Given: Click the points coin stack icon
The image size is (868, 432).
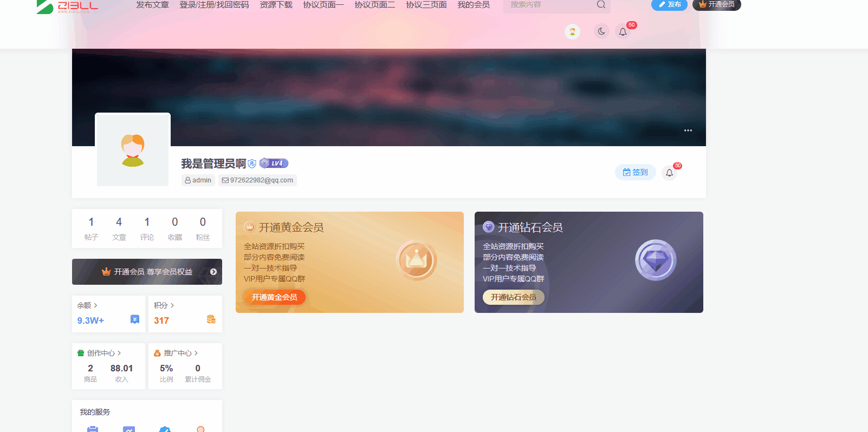Looking at the screenshot, I should 211,319.
